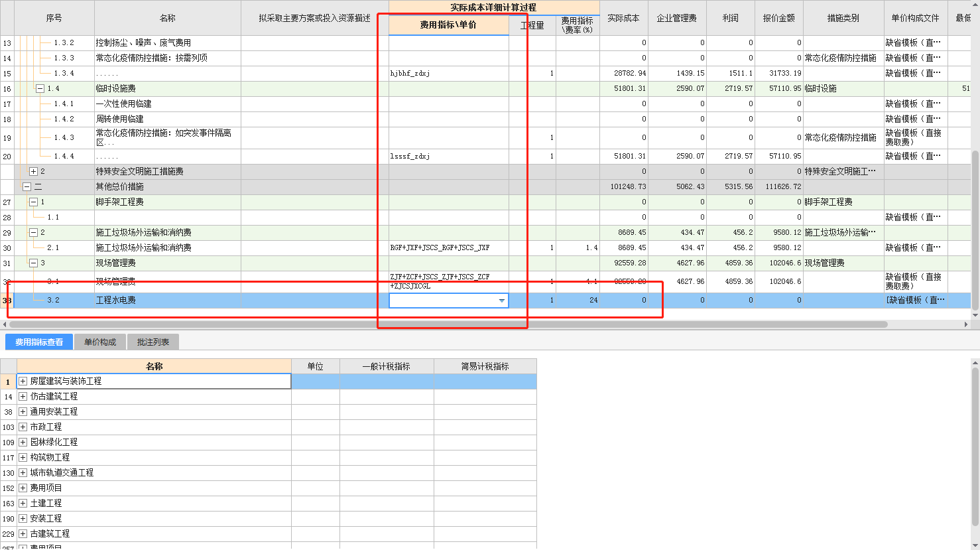Select [缺省模板 cell in the 工程水电费 row

[916, 301]
